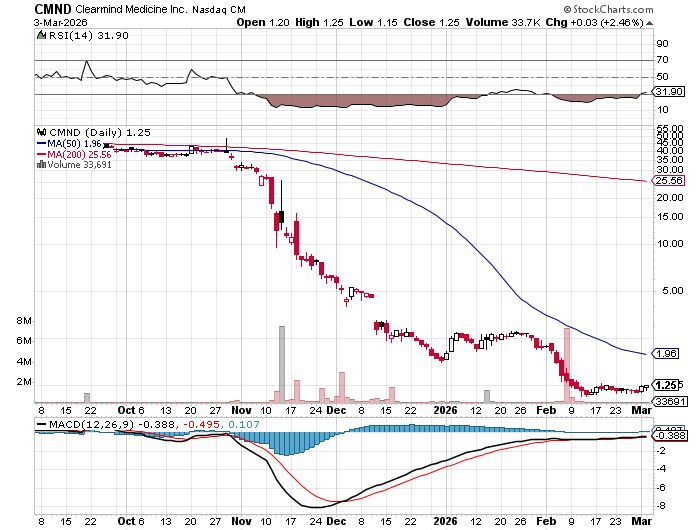Click the 3-Mar-2026 chart date
This screenshot has width=700, height=530.
[x=61, y=22]
